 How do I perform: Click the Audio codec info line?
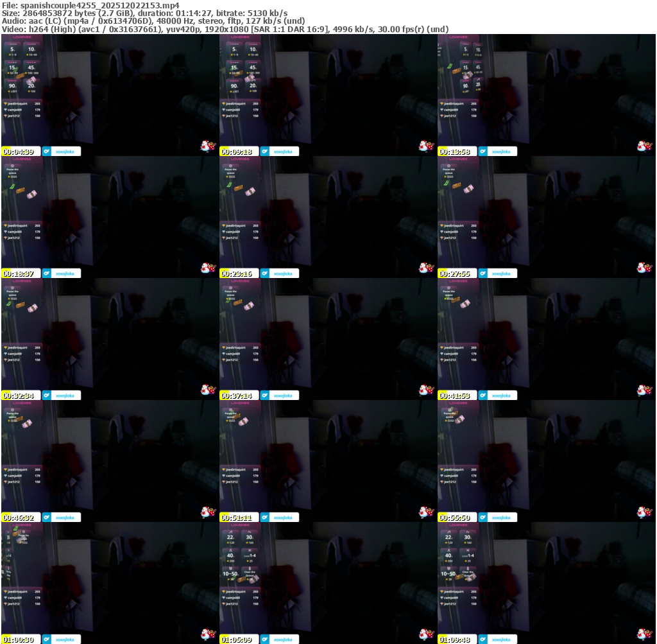pos(153,21)
